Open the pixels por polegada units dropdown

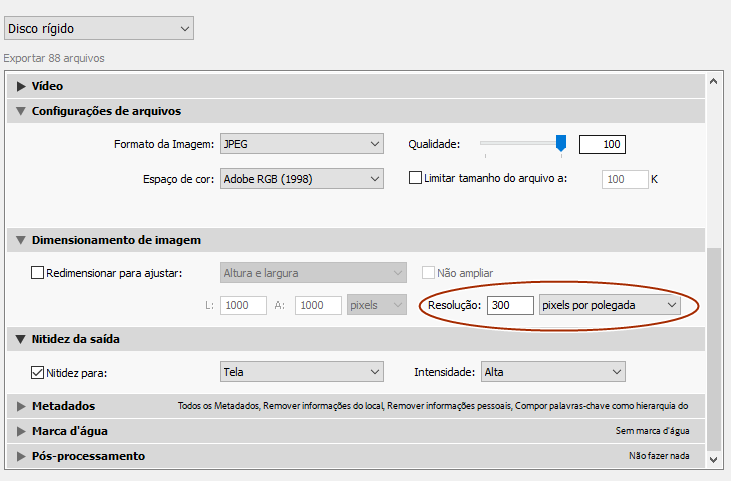pyautogui.click(x=609, y=305)
